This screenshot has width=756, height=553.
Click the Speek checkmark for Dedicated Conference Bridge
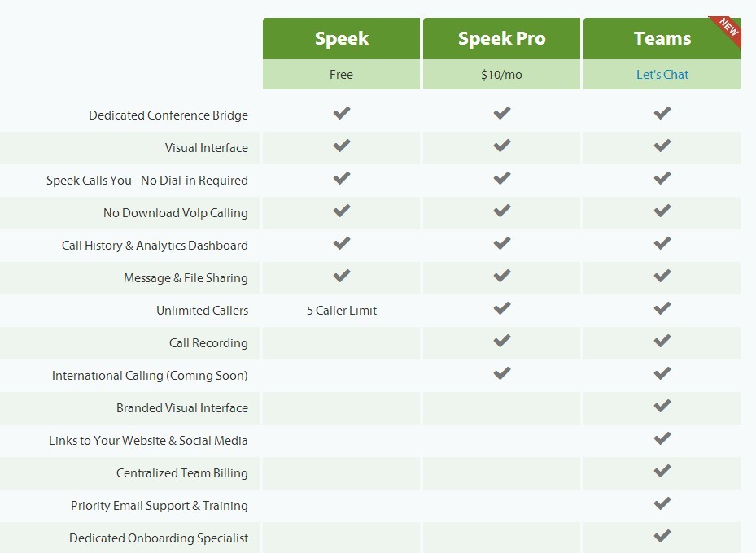(341, 113)
